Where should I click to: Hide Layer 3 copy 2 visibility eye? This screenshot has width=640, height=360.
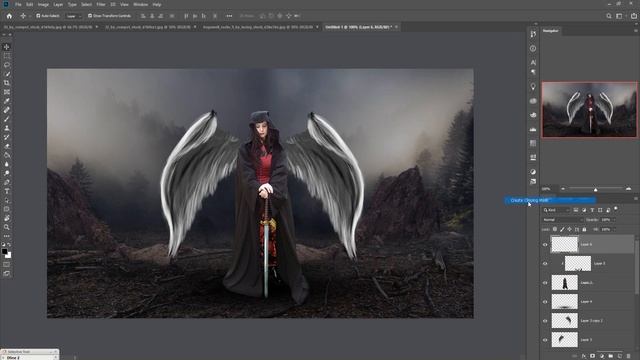545,321
